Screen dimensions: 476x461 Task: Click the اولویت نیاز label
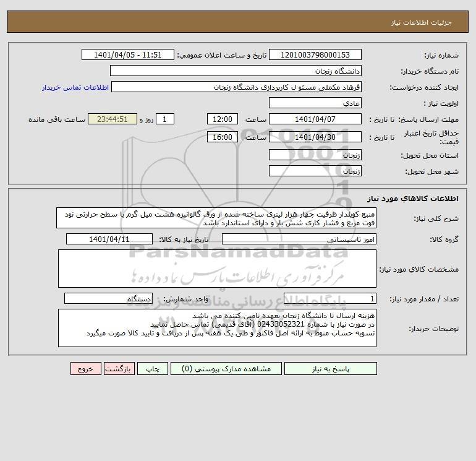[x=441, y=103]
